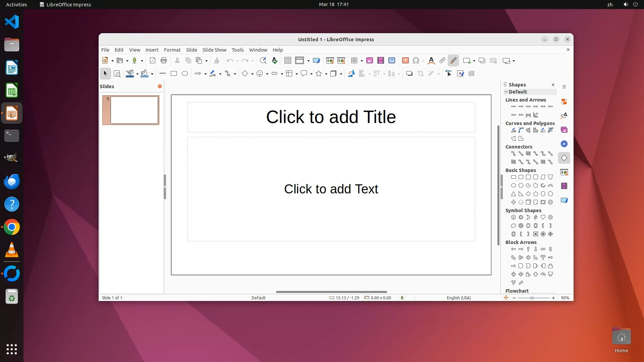Viewport: 644px width, 362px height.
Task: Toggle Display Grid on the toolbar
Action: pyautogui.click(x=287, y=61)
